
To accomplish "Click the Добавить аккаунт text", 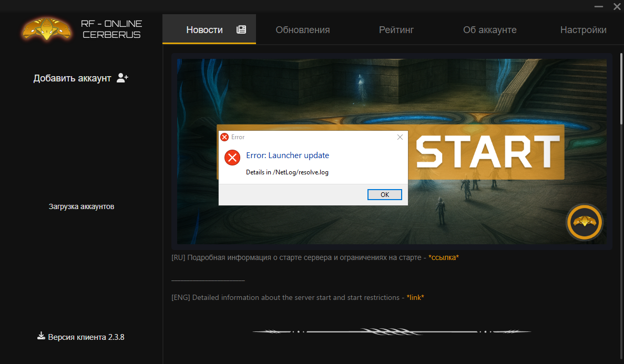I will [73, 78].
